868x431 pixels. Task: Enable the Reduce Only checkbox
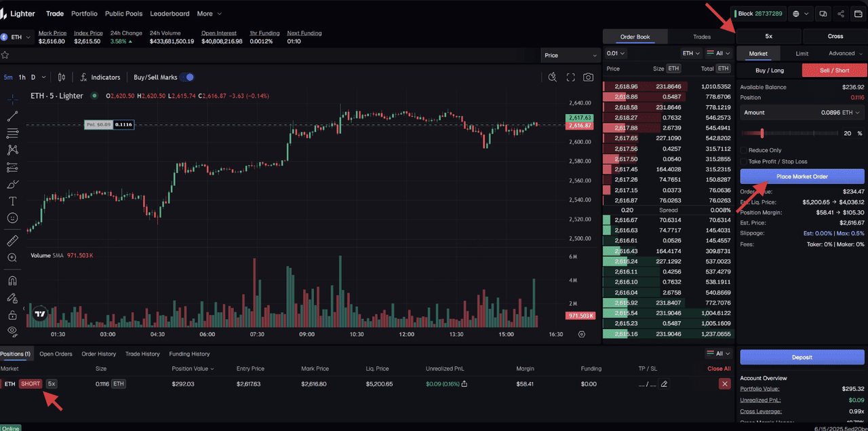click(x=744, y=151)
